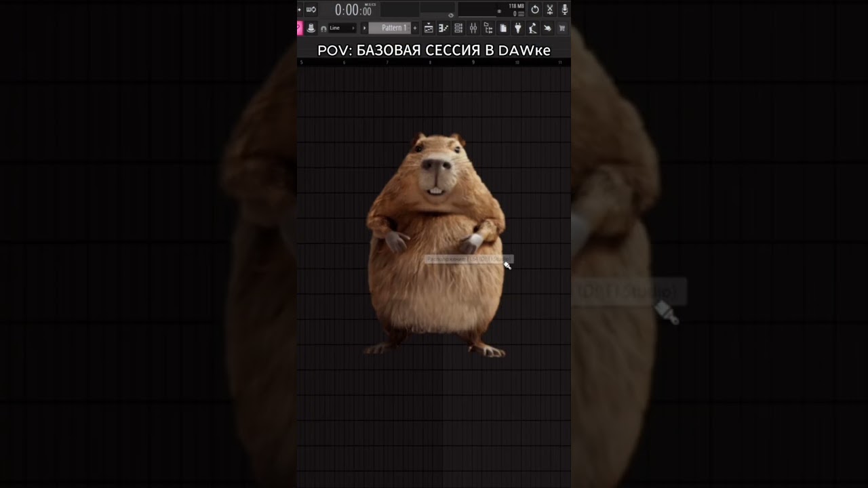Open the Browser / plugin picker
868x488 pixels.
pyautogui.click(x=488, y=28)
